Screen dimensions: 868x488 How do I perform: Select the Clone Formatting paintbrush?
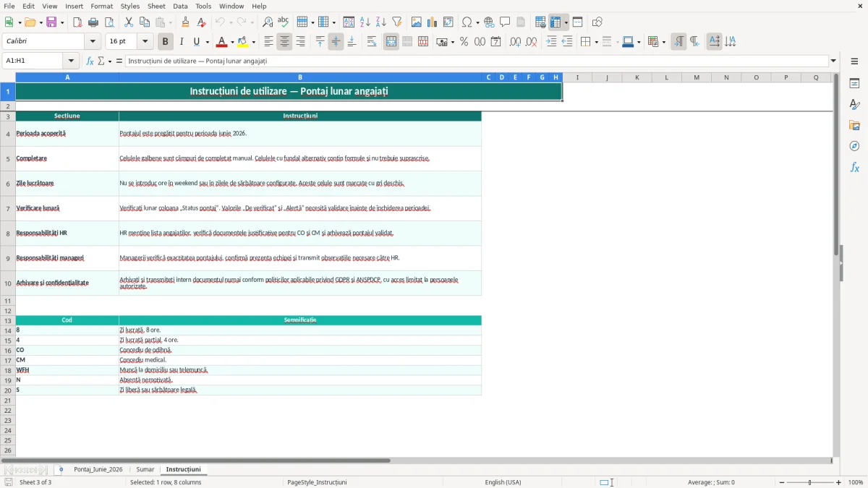[x=185, y=22]
